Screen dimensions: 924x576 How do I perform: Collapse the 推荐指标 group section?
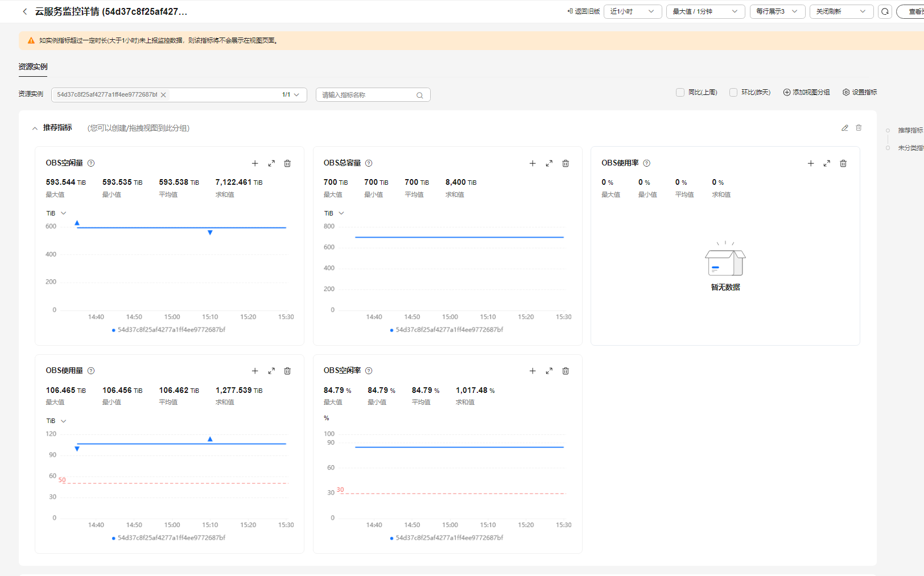click(x=35, y=129)
